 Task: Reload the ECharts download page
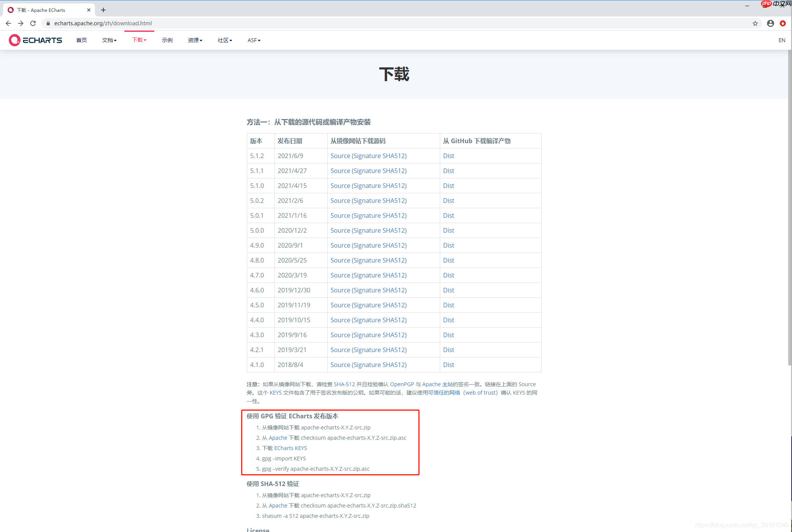point(33,23)
